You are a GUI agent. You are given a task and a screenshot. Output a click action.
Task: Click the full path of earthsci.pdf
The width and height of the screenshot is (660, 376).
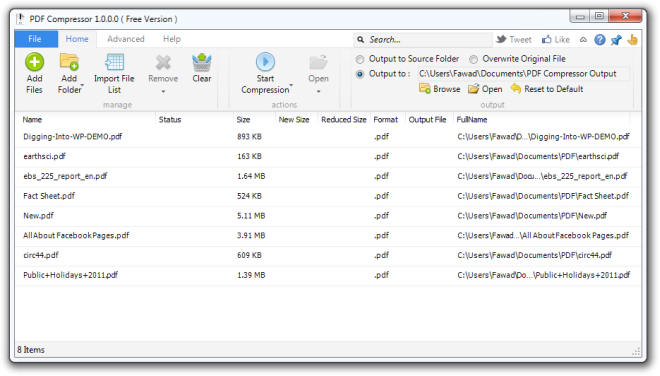point(538,157)
